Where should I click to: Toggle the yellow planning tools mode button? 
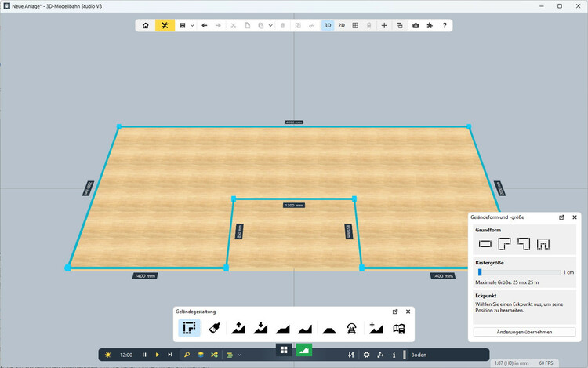165,26
